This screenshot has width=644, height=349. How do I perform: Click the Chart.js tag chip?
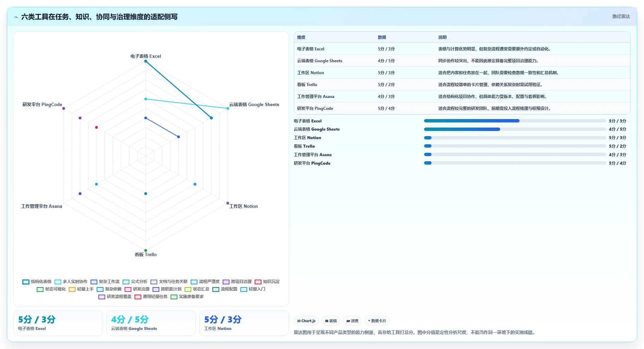(x=306, y=321)
